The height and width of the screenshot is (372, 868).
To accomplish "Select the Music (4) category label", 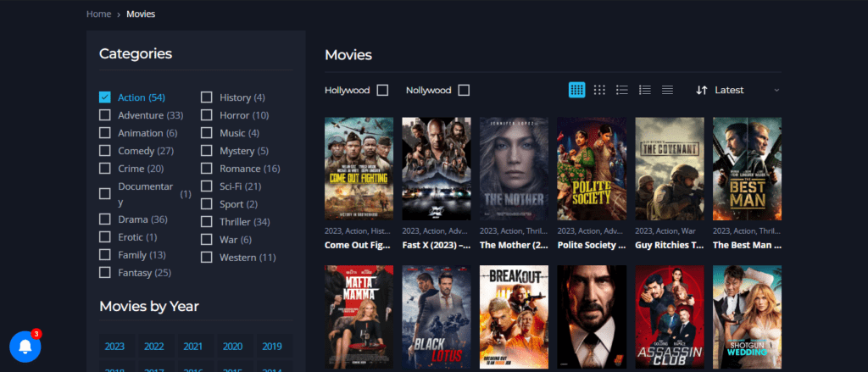I will (x=239, y=133).
